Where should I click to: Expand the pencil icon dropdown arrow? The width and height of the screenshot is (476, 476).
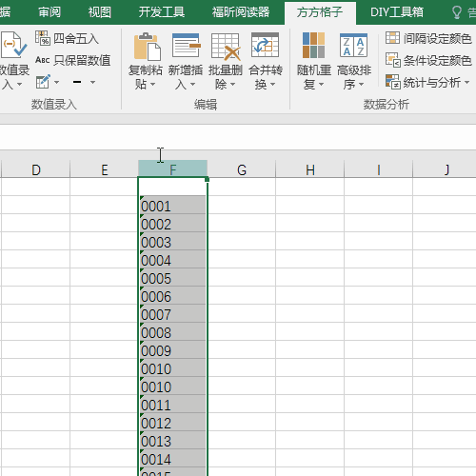tap(56, 82)
